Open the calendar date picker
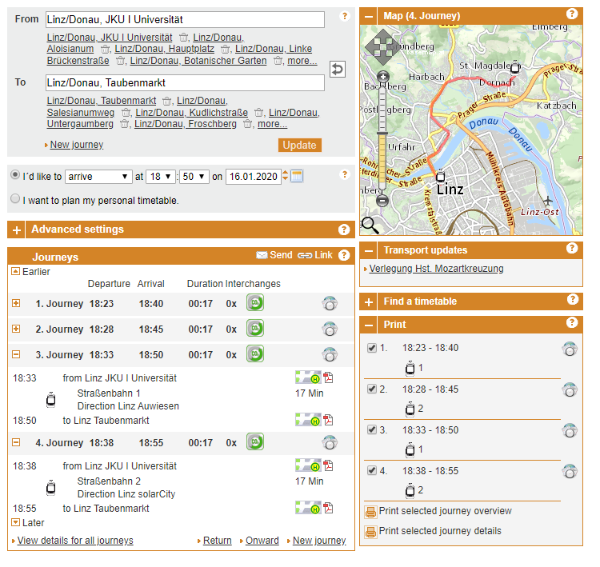Viewport: 600px width, 567px height. click(297, 176)
